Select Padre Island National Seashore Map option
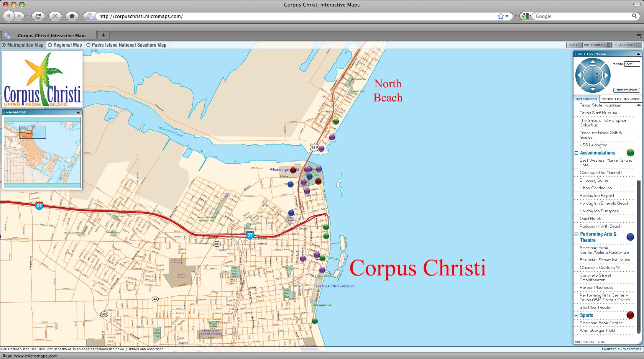 88,45
